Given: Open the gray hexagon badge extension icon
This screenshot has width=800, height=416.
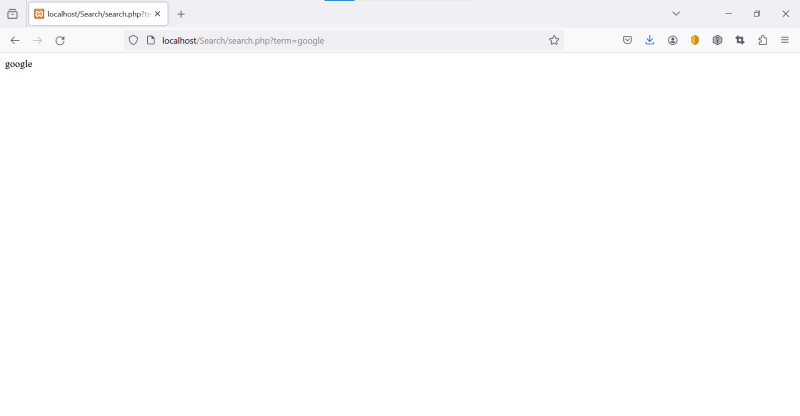Looking at the screenshot, I should coord(717,40).
